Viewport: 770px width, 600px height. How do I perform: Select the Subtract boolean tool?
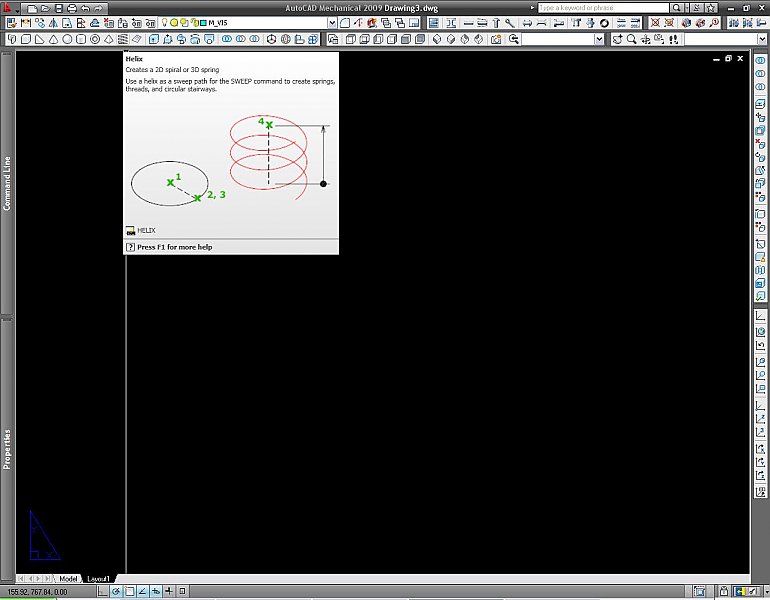[x=240, y=39]
